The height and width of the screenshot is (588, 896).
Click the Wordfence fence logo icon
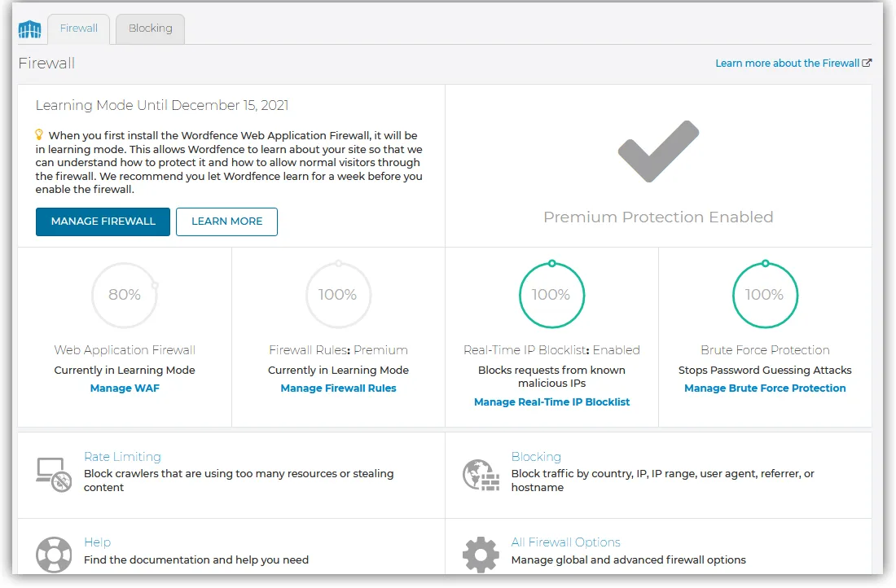click(x=29, y=29)
